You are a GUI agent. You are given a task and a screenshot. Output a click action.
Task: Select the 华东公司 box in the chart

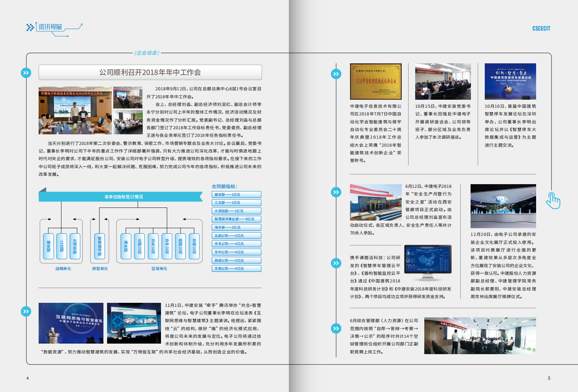[x=153, y=246]
